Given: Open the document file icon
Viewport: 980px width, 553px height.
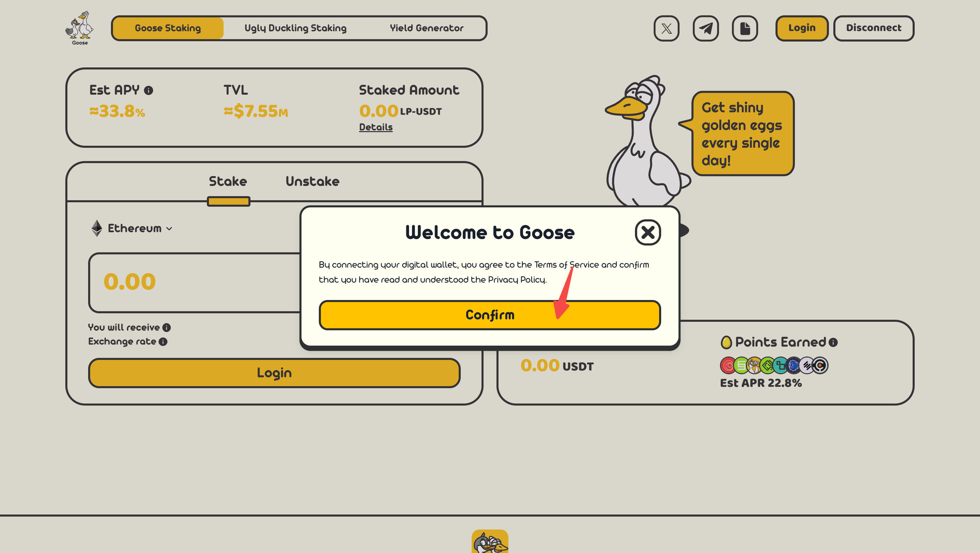Looking at the screenshot, I should click(x=745, y=28).
